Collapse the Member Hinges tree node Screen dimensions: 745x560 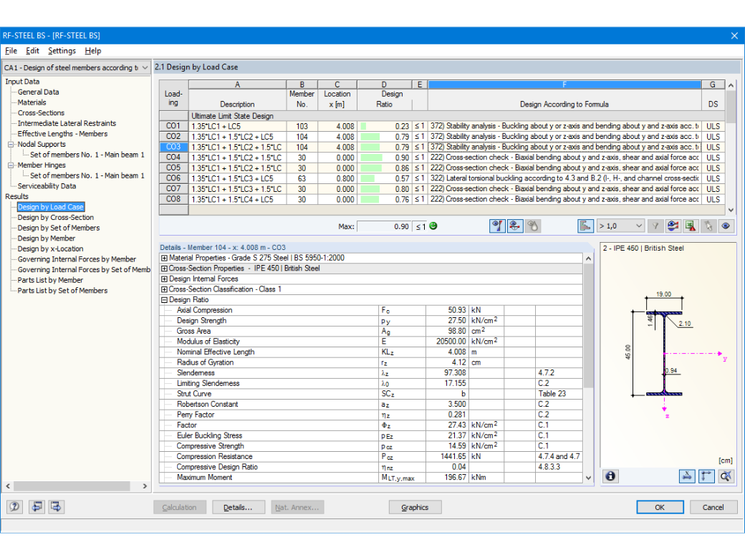point(11,165)
